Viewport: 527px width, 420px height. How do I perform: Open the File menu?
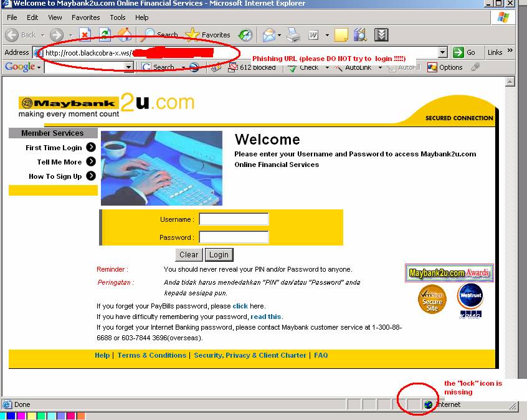12,17
